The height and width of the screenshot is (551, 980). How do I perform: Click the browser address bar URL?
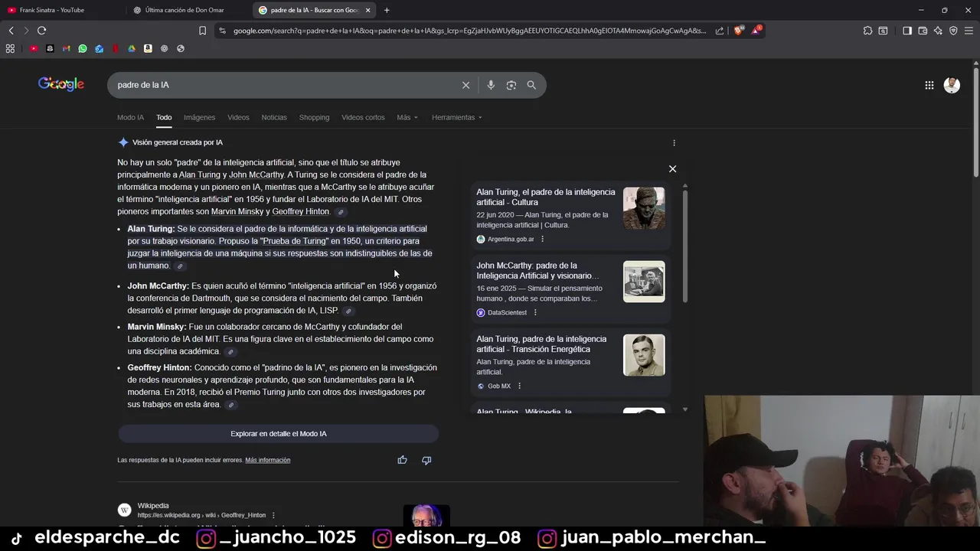(469, 31)
